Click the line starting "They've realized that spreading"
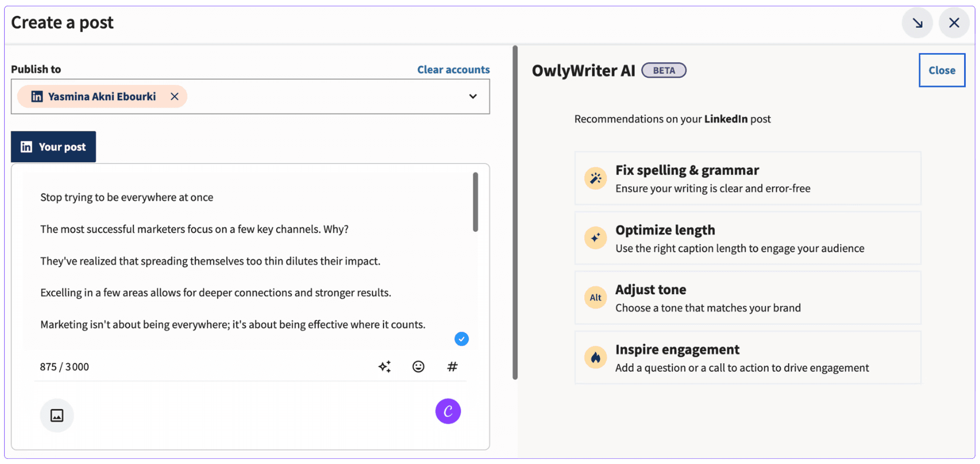 point(210,261)
